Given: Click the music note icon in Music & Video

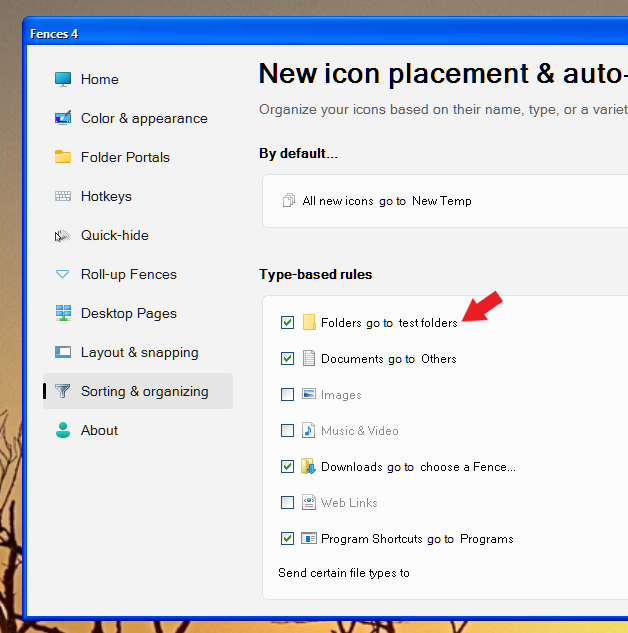Looking at the screenshot, I should (309, 430).
